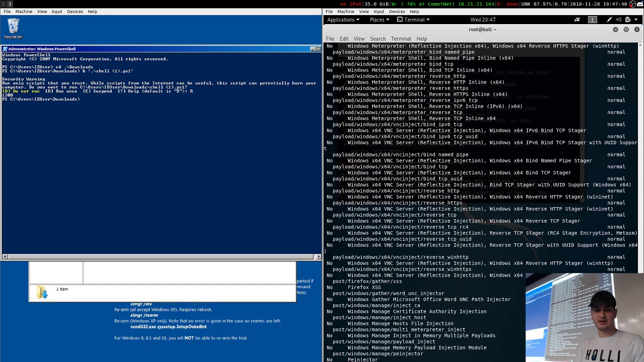Click the PowerShell horizontal scrollbar track
The width and height of the screenshot is (644, 362).
coord(161,257)
